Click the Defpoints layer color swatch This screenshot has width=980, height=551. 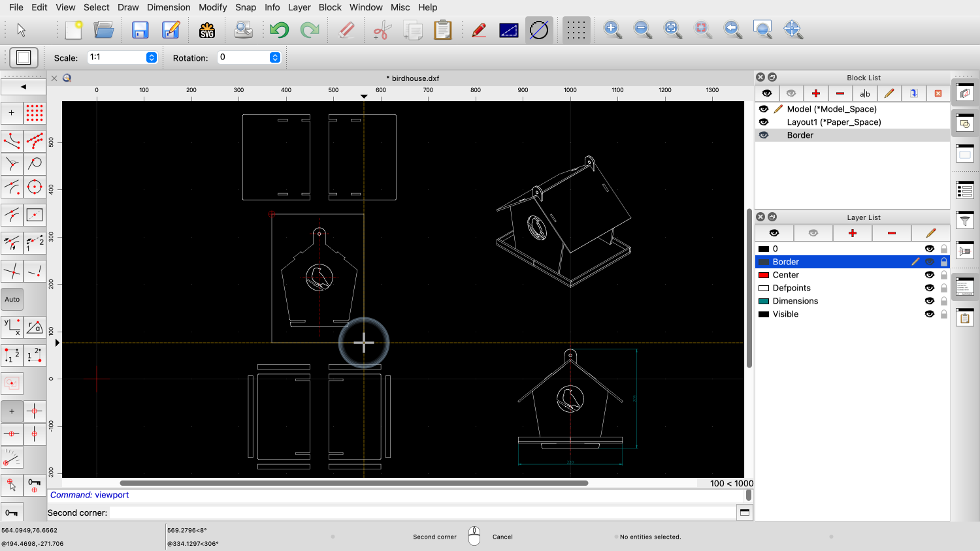tap(764, 288)
